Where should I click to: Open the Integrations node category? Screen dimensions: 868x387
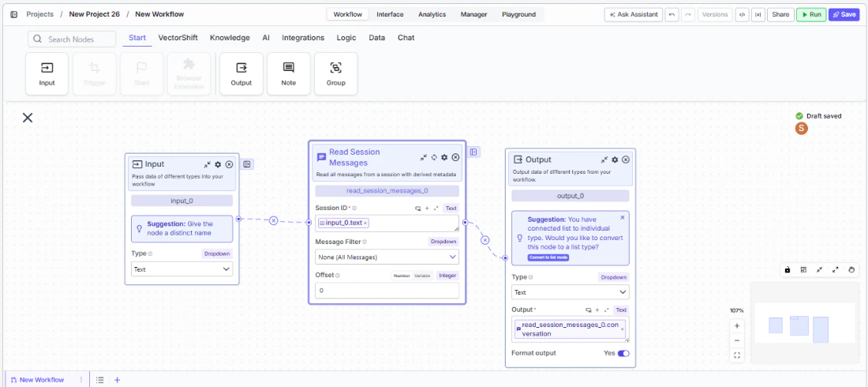303,38
